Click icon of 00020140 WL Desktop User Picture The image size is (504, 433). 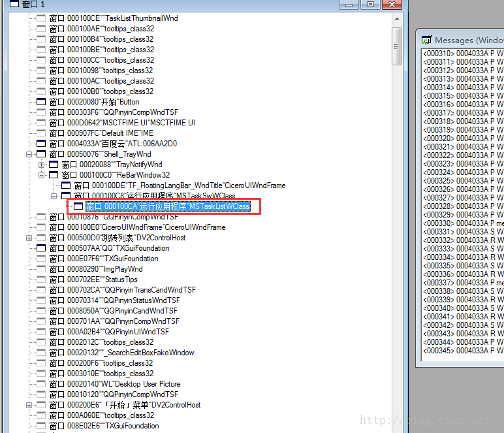(41, 384)
